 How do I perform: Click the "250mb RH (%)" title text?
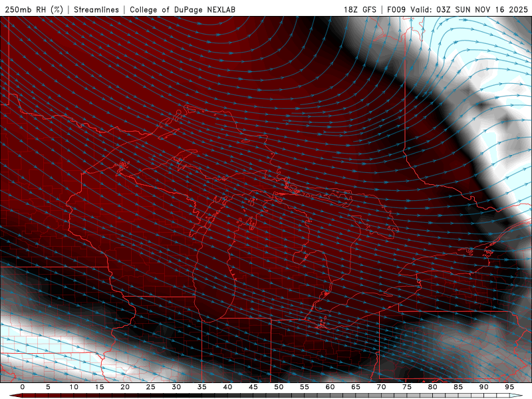click(x=34, y=9)
